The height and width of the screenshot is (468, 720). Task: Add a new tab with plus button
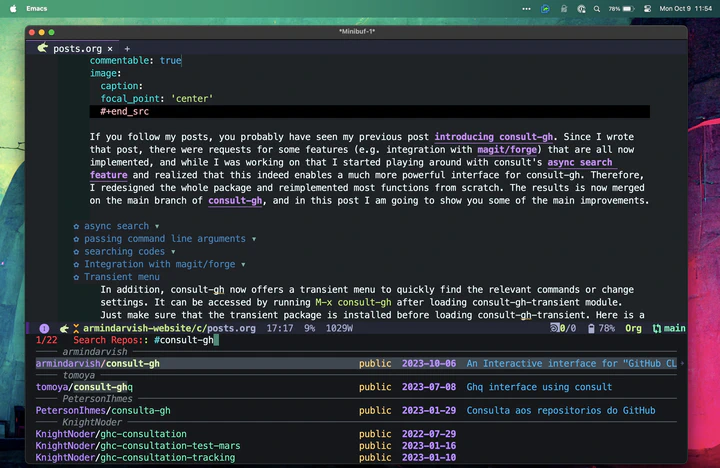(127, 49)
